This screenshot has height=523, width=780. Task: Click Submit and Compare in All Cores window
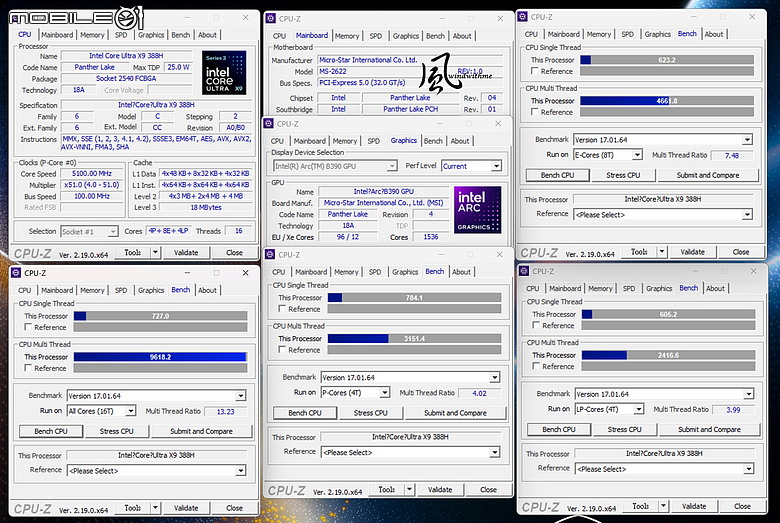click(x=201, y=431)
